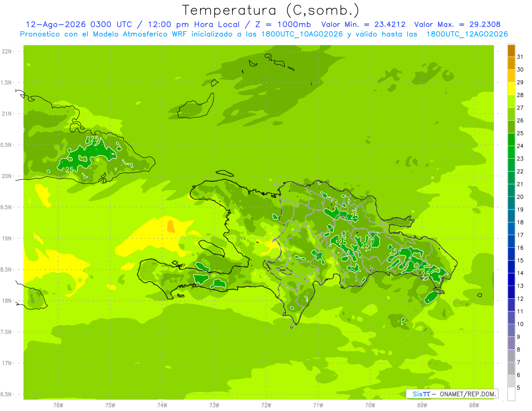Viewport: 532px width, 411px height.
Task: Click the colorbar value label "20"
Action: coord(520,197)
